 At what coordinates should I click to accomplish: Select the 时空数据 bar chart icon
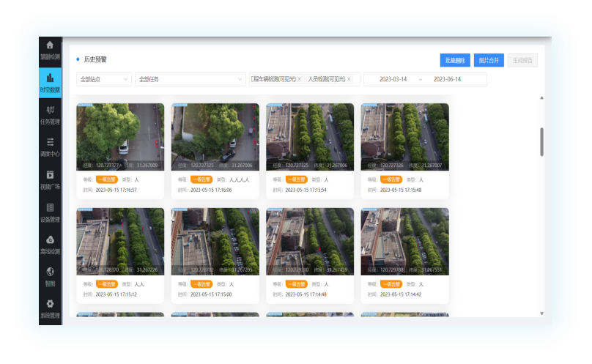tap(50, 78)
